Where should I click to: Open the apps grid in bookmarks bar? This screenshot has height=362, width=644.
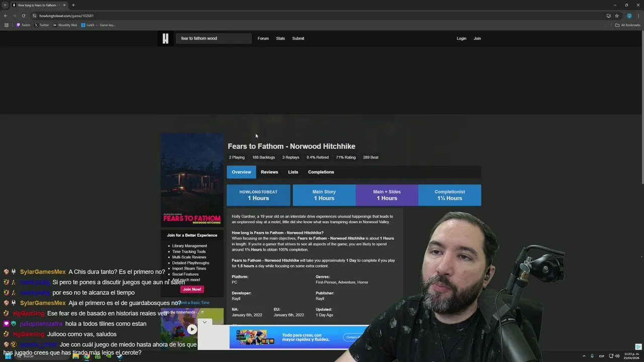6,25
